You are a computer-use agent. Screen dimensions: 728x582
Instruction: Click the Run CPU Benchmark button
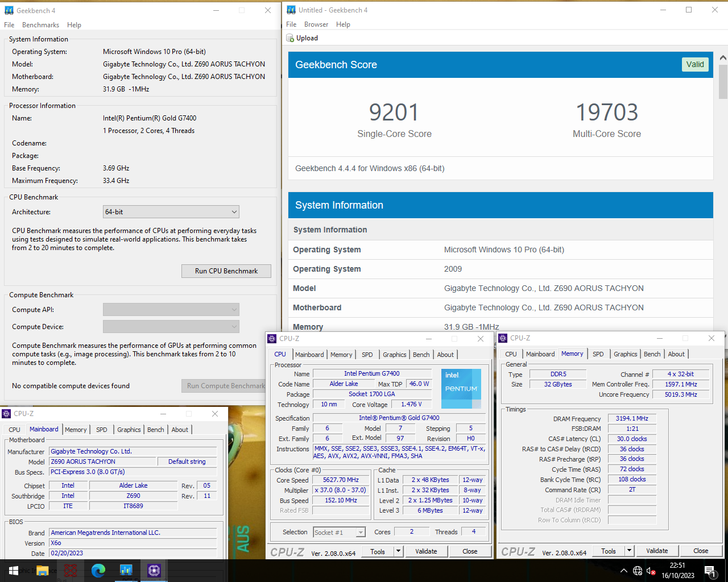226,271
